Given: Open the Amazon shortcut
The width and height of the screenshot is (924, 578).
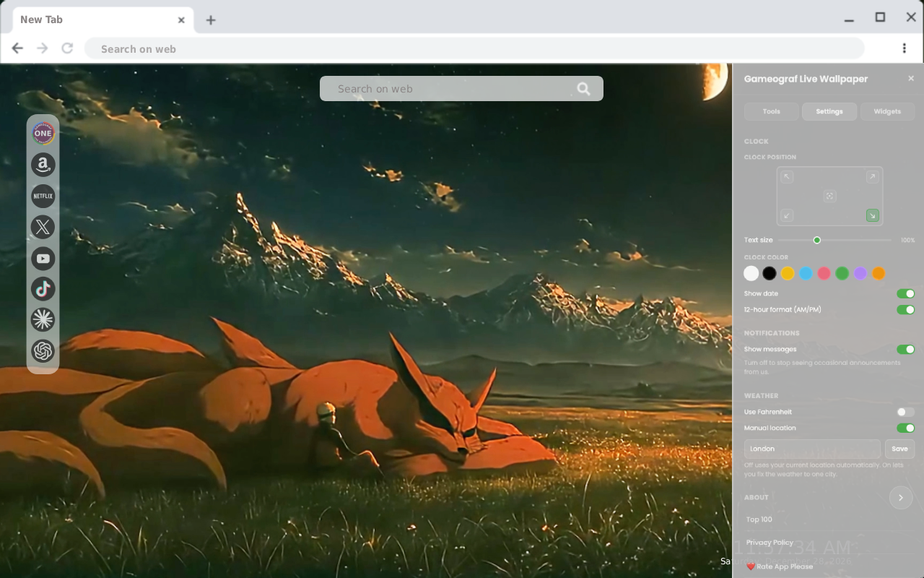Looking at the screenshot, I should coord(43,165).
